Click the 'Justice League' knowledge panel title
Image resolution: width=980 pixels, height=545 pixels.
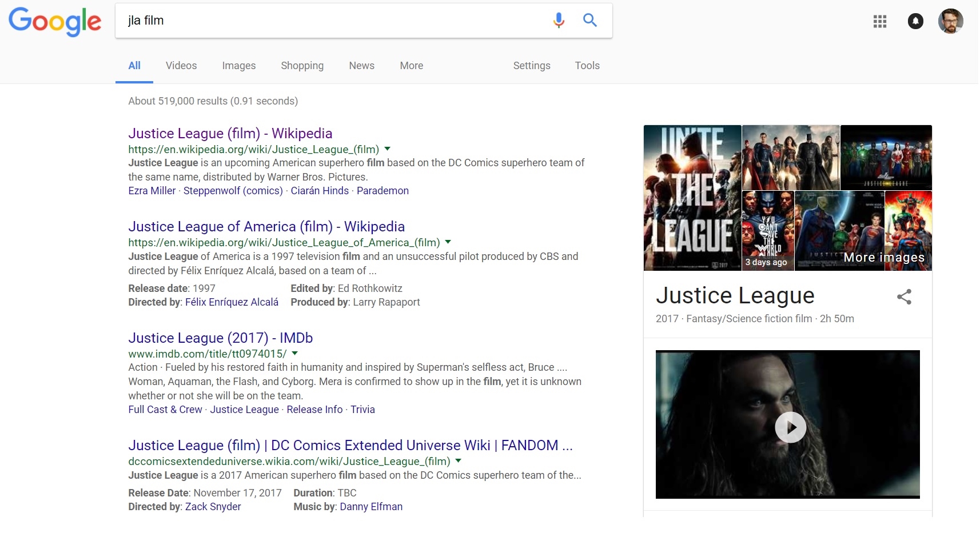click(735, 295)
